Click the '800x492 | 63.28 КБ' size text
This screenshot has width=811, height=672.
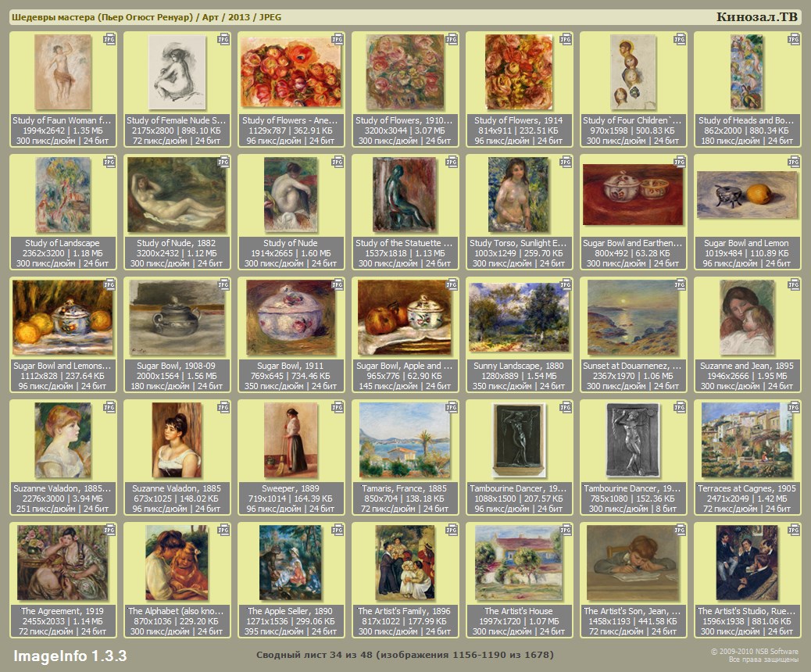[x=633, y=253]
